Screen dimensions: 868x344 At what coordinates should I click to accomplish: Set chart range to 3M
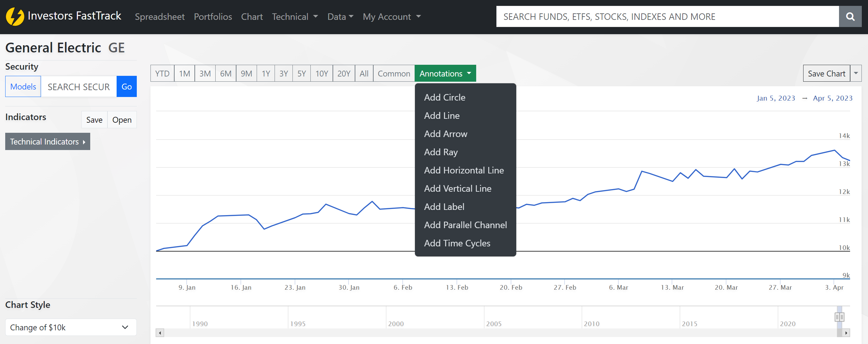pos(205,73)
